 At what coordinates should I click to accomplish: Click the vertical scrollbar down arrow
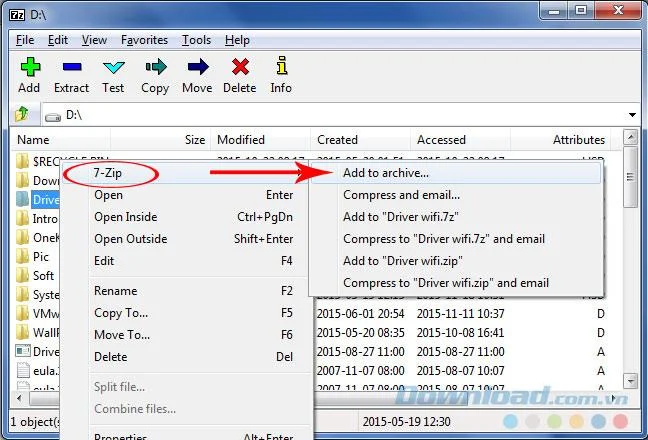coord(630,381)
